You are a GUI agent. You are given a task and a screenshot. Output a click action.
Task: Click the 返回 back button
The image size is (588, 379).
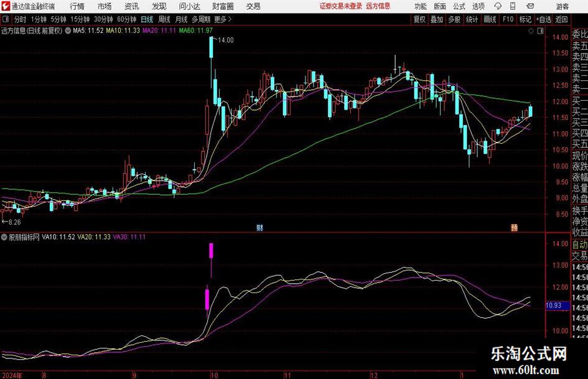click(x=561, y=19)
